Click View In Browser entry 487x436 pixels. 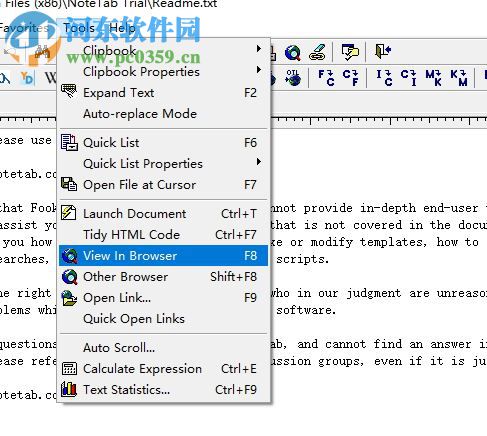pos(164,256)
